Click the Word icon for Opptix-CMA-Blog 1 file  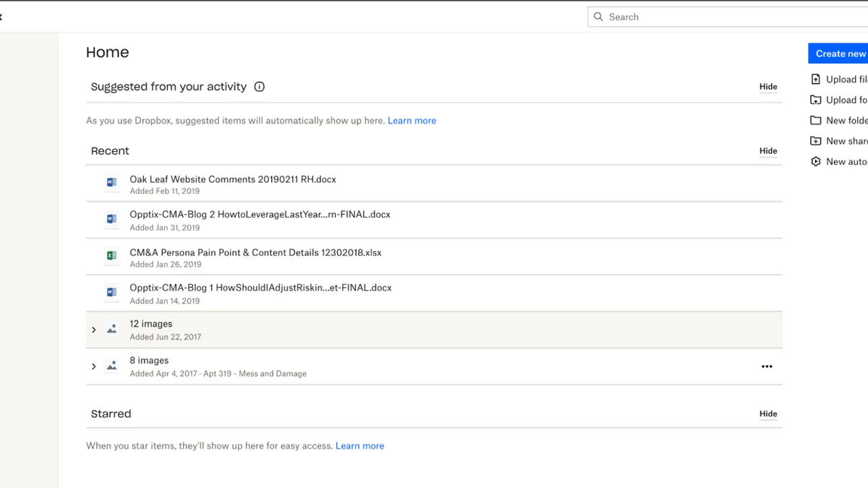tap(111, 293)
